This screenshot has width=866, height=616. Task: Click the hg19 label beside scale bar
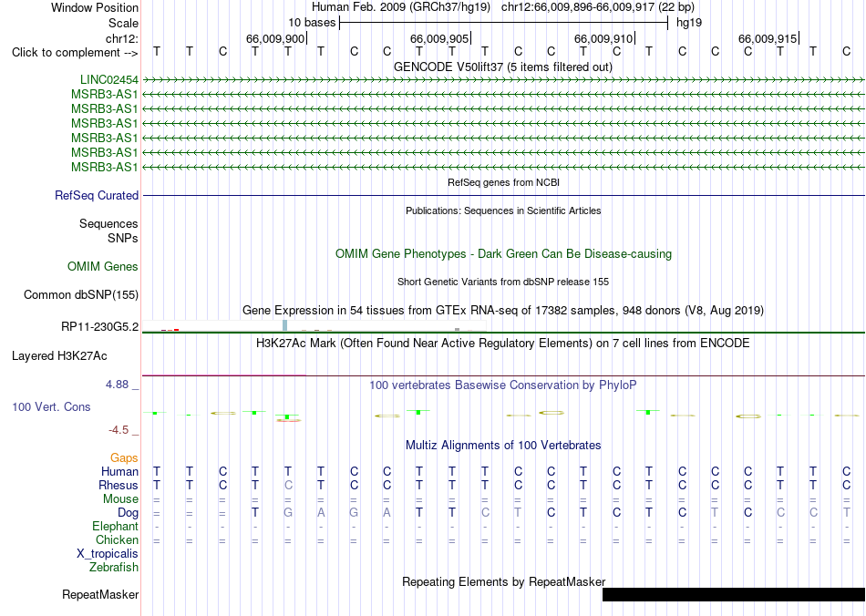pos(689,23)
